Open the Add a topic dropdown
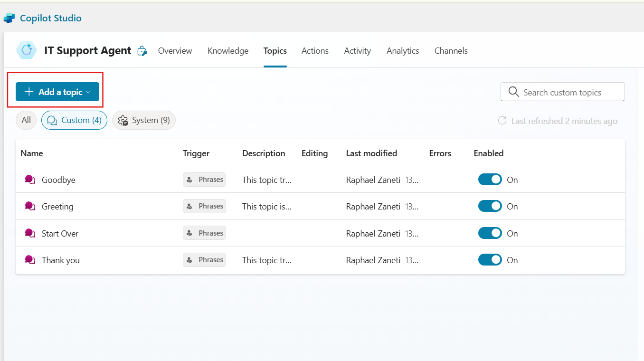The image size is (644, 361). pos(57,92)
